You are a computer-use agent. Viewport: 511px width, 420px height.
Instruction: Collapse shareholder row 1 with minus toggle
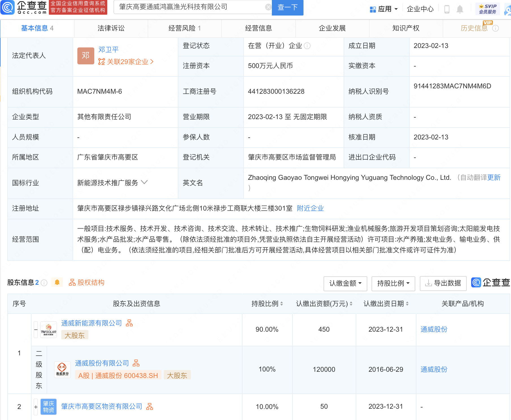point(36,330)
